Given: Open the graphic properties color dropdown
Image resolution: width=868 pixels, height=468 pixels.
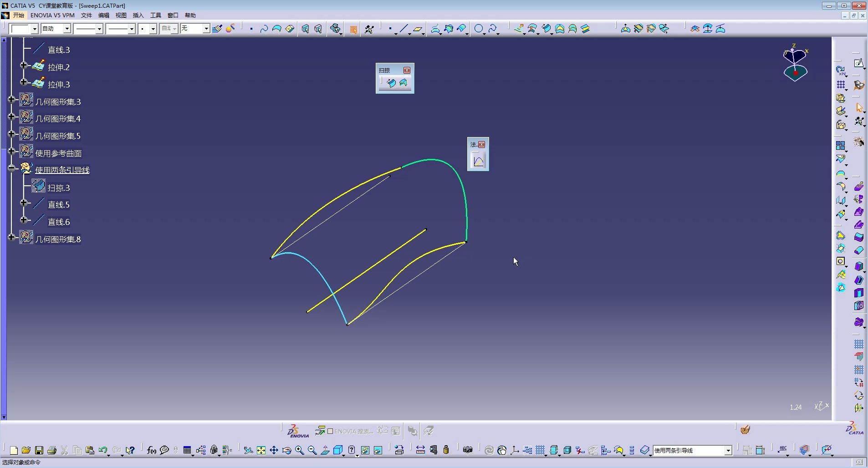Looking at the screenshot, I should click(35, 29).
